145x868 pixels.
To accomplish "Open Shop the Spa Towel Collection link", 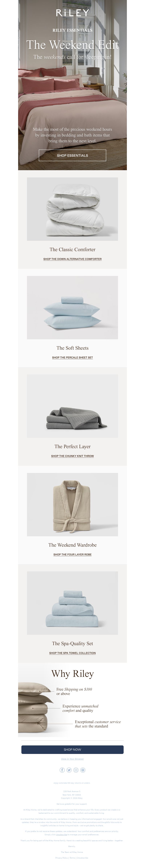I will point(72,653).
